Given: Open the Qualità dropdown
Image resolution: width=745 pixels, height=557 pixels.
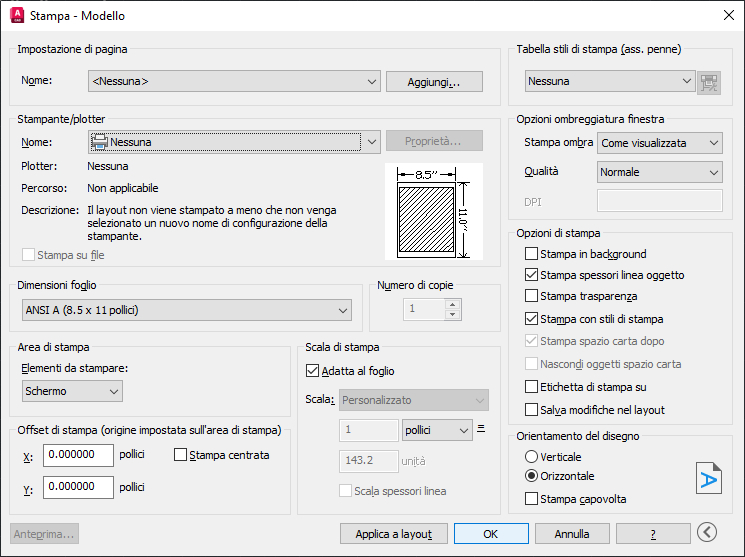Looking at the screenshot, I should click(659, 172).
